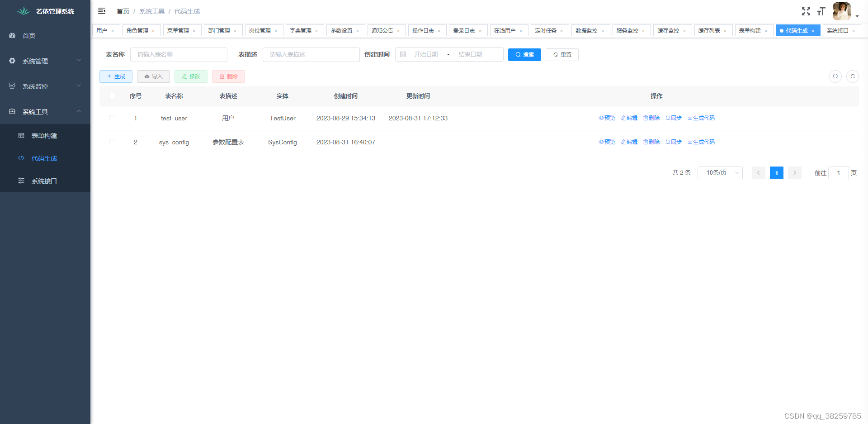Select the checkbox for test_user row
The height and width of the screenshot is (424, 868).
pos(112,118)
